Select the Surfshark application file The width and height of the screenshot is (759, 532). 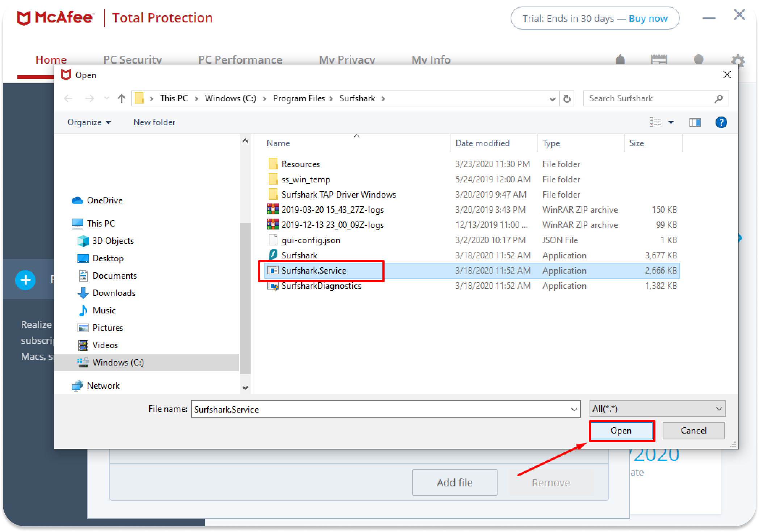299,255
